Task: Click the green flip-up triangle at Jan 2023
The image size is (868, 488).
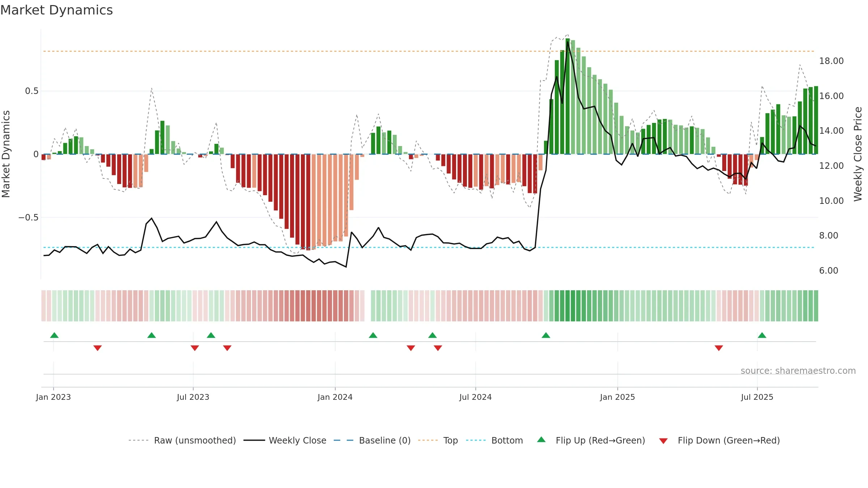Action: (54, 335)
